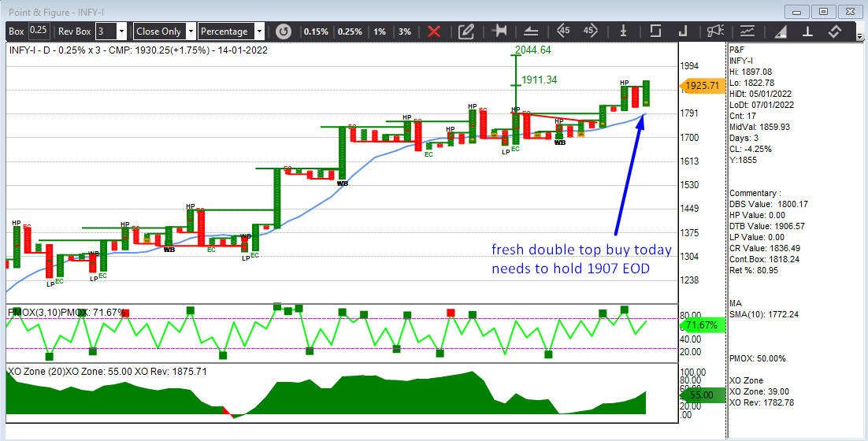Click the 1994 price axis label
Screen dimensions: 868x441
(x=690, y=66)
